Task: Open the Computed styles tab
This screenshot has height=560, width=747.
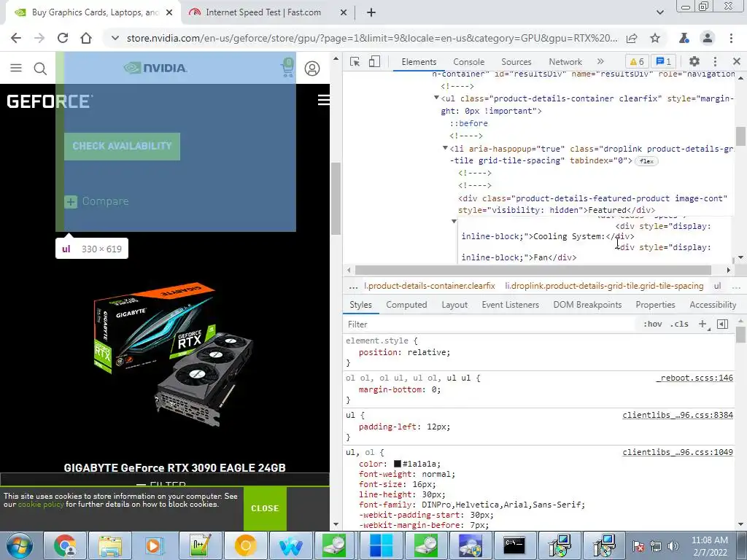Action: (406, 305)
